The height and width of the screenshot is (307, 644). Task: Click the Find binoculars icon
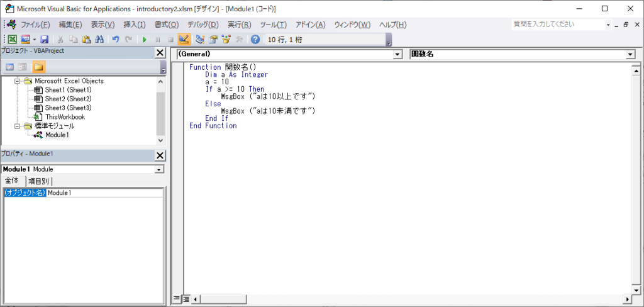(99, 39)
